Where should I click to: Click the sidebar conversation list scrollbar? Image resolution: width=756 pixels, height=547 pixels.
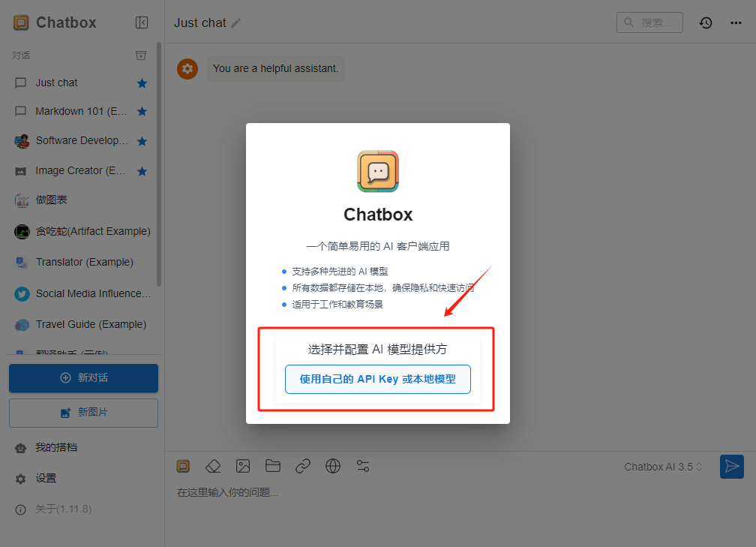159,164
